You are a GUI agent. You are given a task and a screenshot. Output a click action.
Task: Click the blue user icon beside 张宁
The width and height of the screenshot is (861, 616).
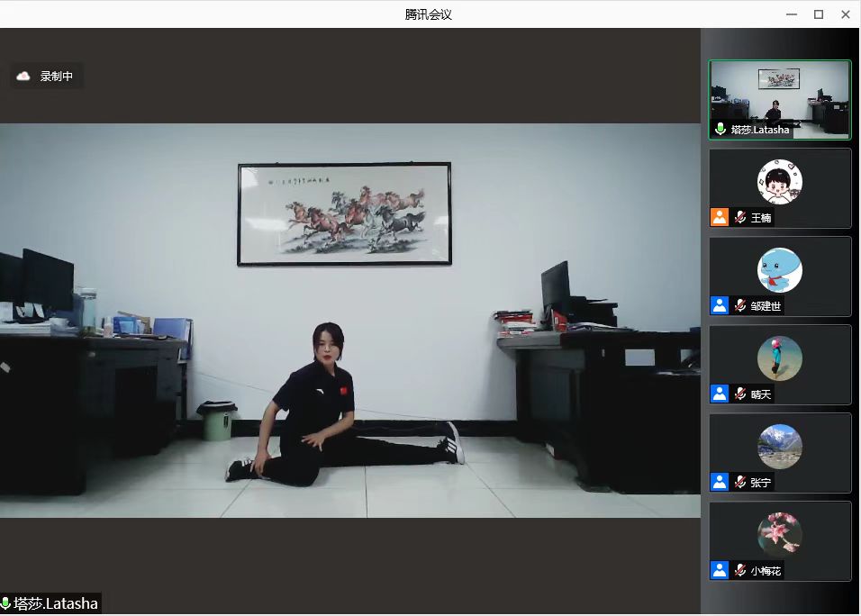click(x=720, y=482)
